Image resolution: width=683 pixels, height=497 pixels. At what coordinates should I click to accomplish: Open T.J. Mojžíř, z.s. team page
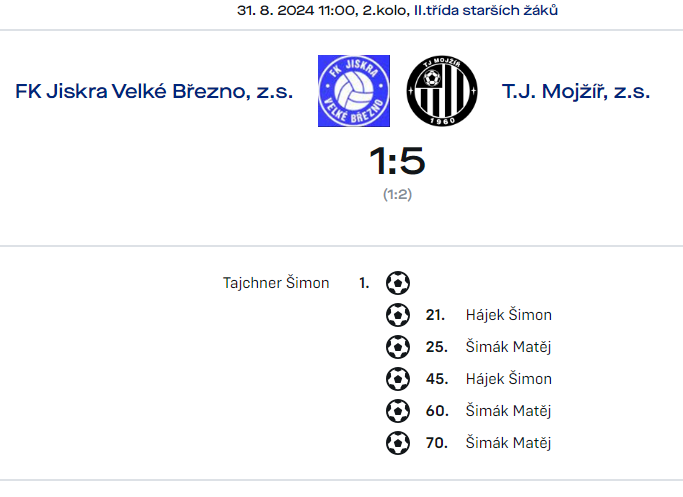(576, 91)
